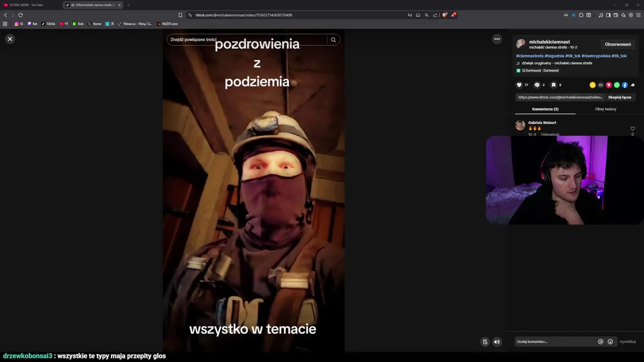Click the auto-scroll icon beside the volume button
The image size is (644, 362).
click(485, 342)
